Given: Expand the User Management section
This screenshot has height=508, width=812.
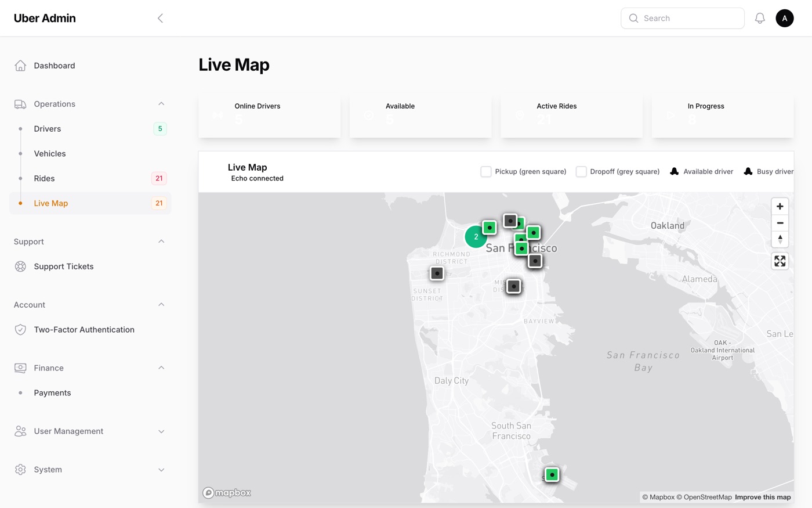Looking at the screenshot, I should pyautogui.click(x=161, y=431).
